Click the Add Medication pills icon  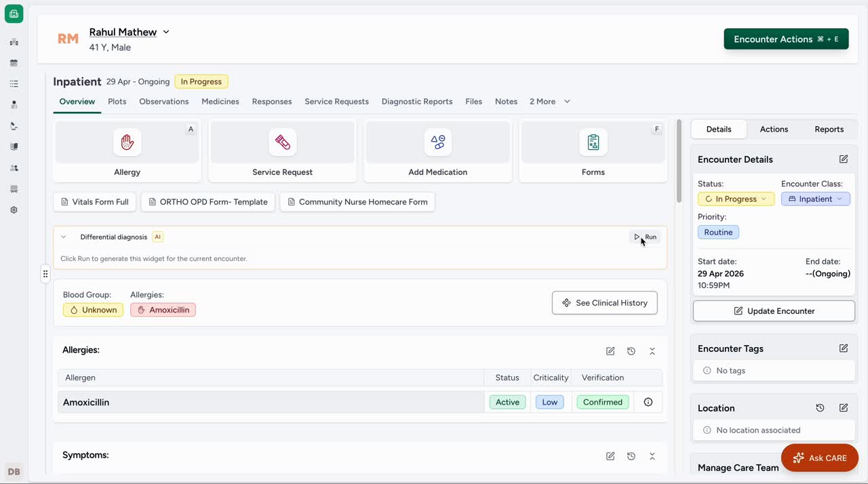(438, 142)
